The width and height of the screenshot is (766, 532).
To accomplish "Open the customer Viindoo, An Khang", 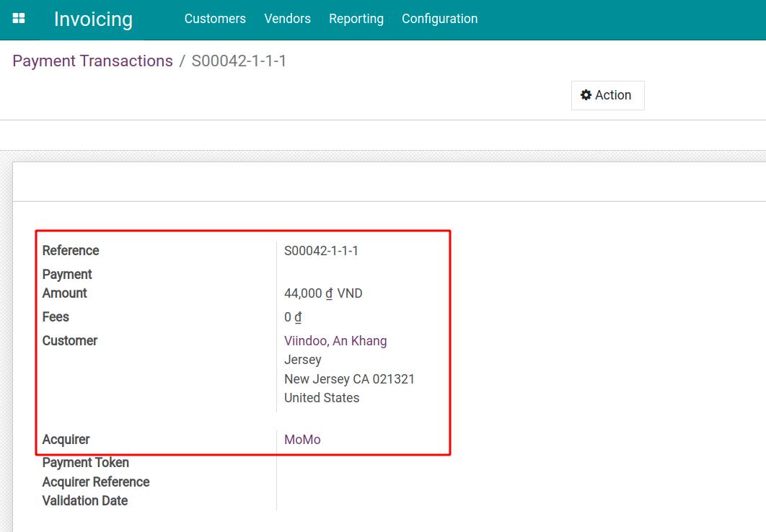I will click(335, 340).
